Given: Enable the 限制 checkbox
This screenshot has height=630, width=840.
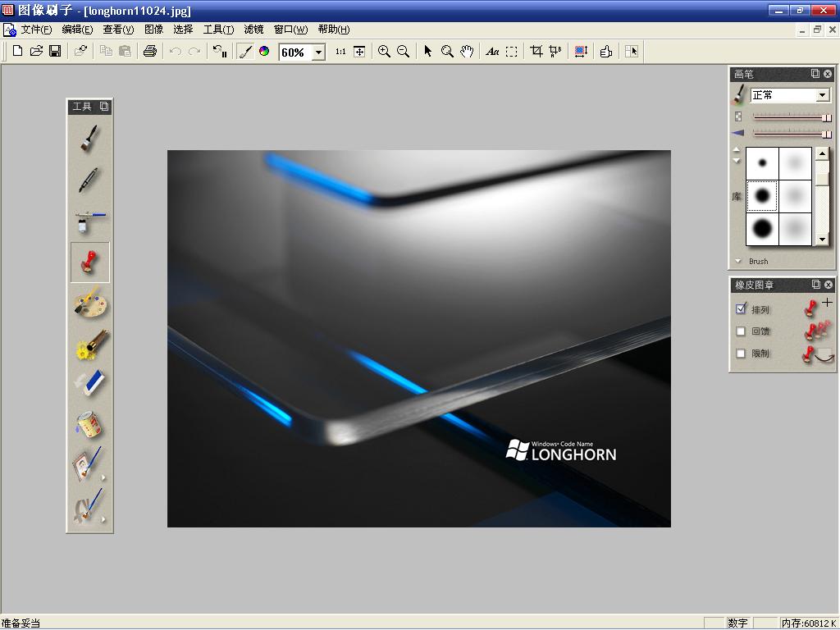Looking at the screenshot, I should click(x=741, y=353).
